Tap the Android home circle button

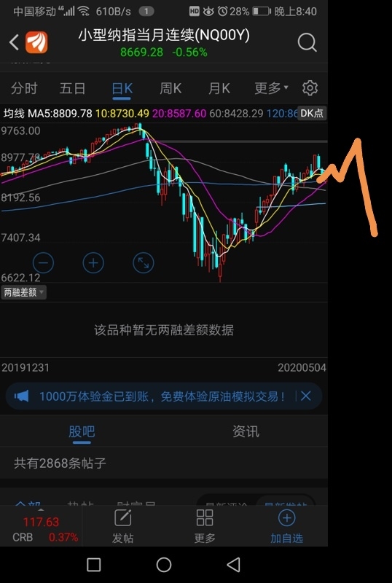pyautogui.click(x=164, y=565)
